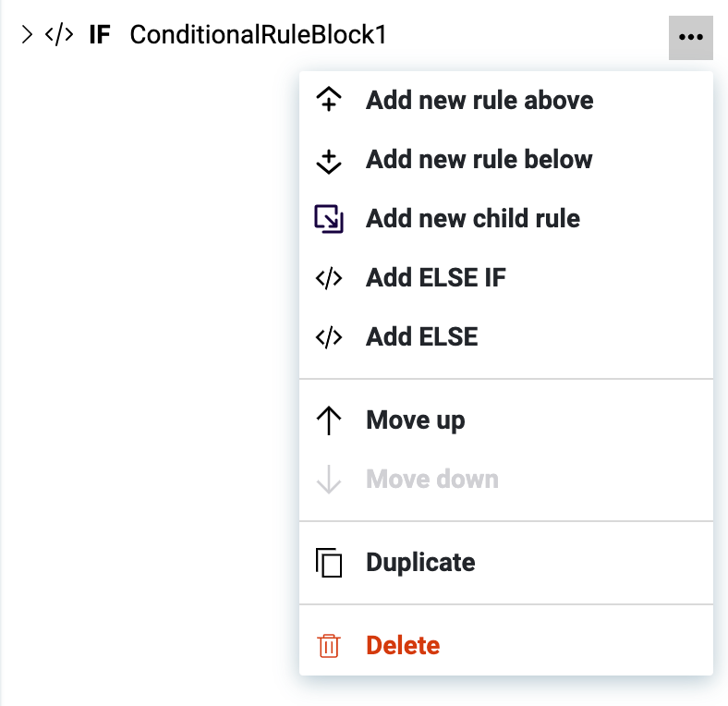
Task: Select Move up menu text
Action: pyautogui.click(x=416, y=420)
